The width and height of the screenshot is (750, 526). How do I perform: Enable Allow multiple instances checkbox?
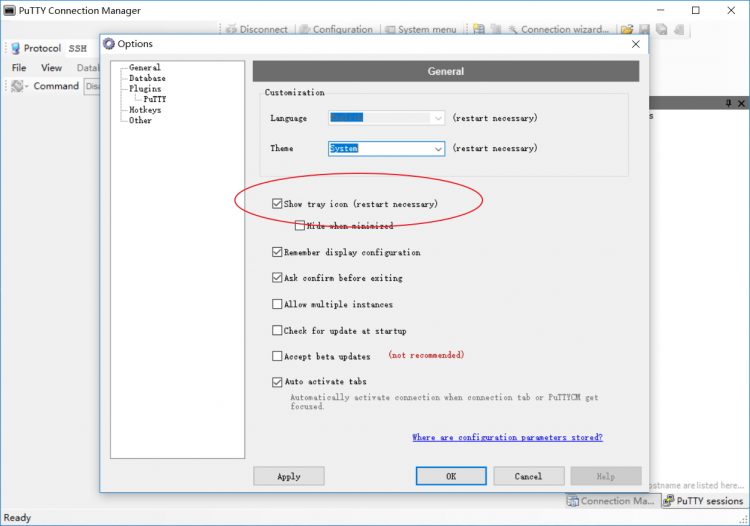click(x=277, y=304)
